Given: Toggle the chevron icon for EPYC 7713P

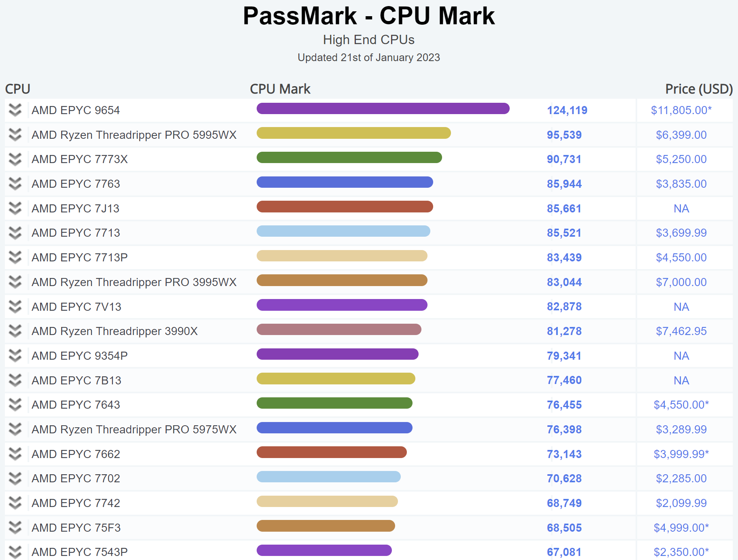Looking at the screenshot, I should (15, 257).
